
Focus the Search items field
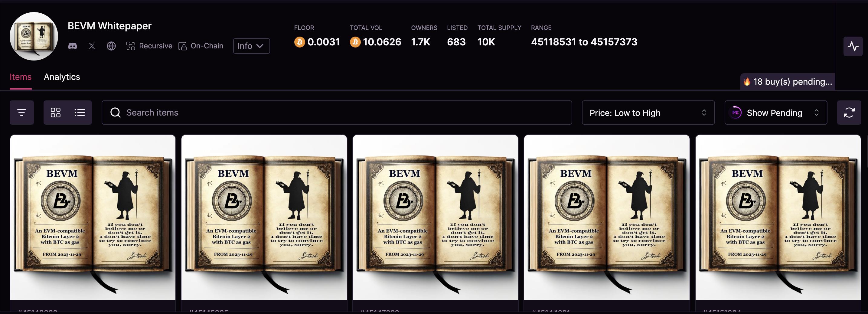pos(337,113)
